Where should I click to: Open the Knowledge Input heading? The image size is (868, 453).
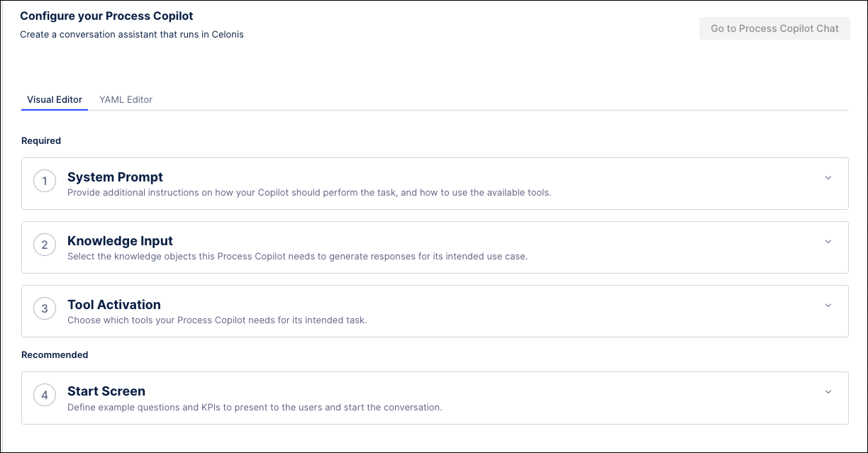coord(120,241)
